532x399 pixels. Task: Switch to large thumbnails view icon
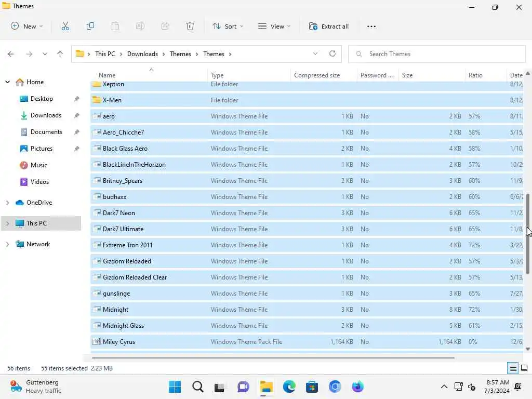click(x=524, y=368)
